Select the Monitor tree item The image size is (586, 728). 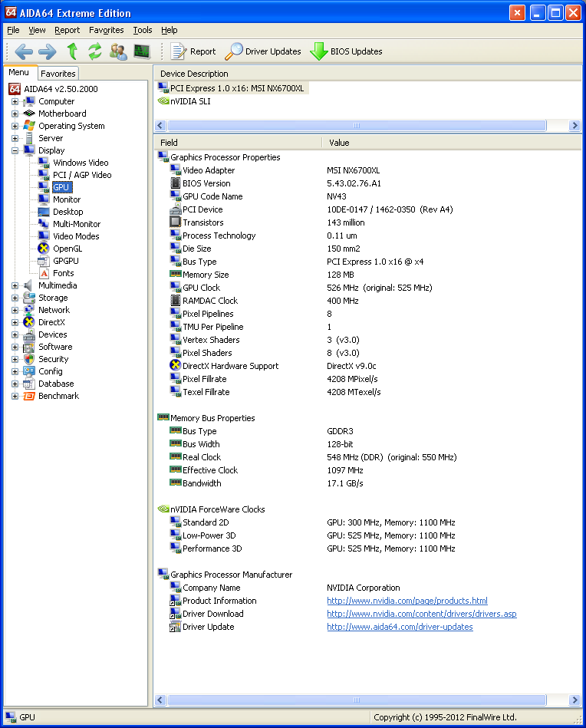[x=67, y=199]
